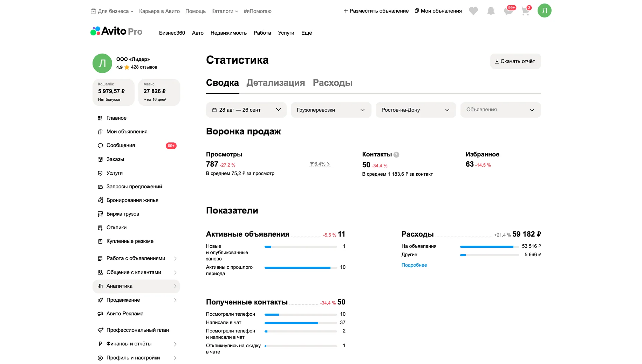Click Главное sidebar icon

pos(100,118)
